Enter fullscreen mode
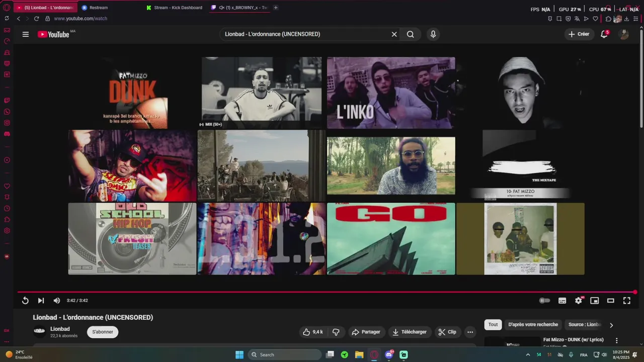 (627, 301)
